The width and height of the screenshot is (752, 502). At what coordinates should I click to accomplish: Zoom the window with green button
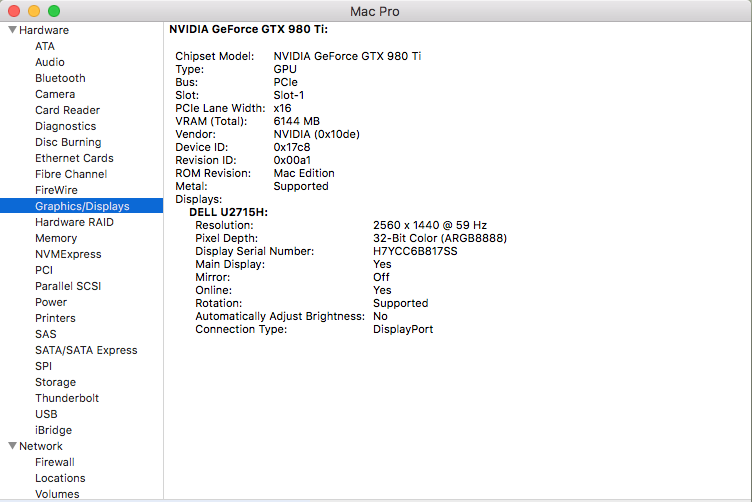(x=54, y=11)
